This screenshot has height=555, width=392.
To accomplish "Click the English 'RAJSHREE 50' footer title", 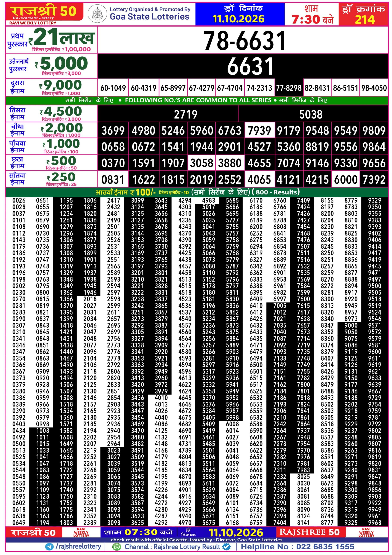I will tap(309, 532).
